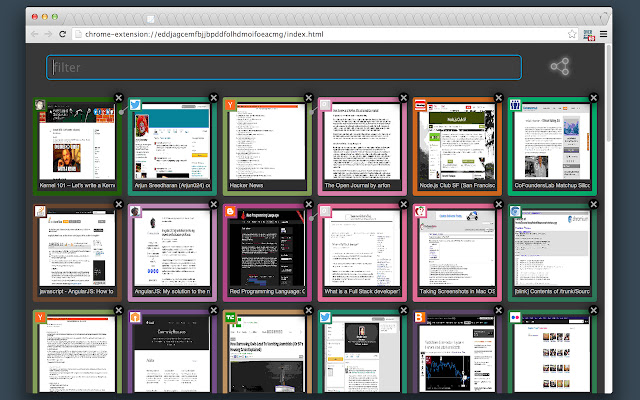Select the chrome-extension URL address bar
The width and height of the screenshot is (640, 400).
(326, 34)
